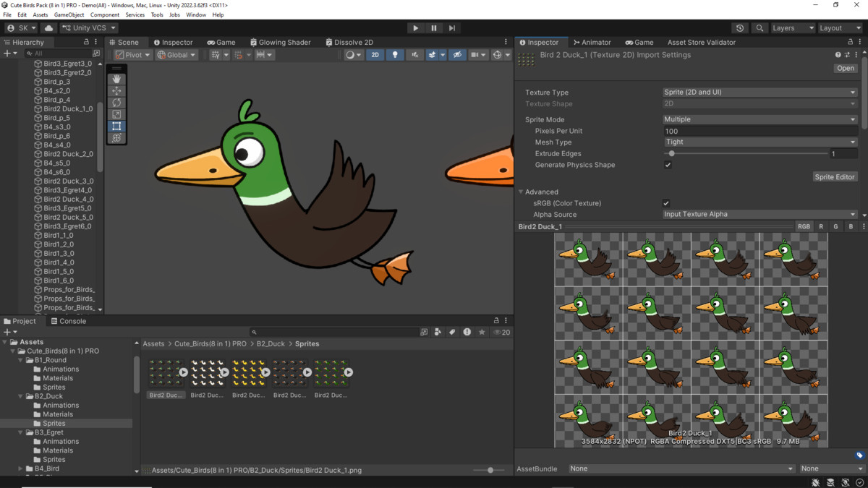Toggle hidden packages count in Project
Screen dimensions: 868x488
point(502,332)
